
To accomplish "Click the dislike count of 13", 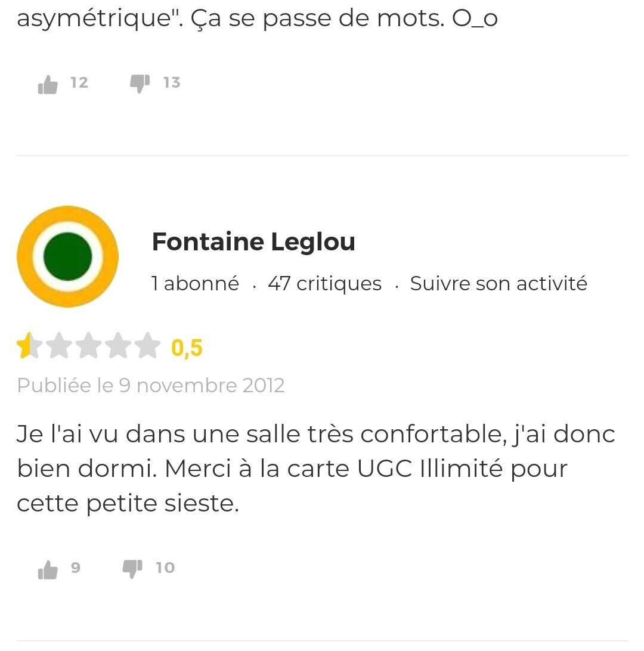I will coord(172,83).
